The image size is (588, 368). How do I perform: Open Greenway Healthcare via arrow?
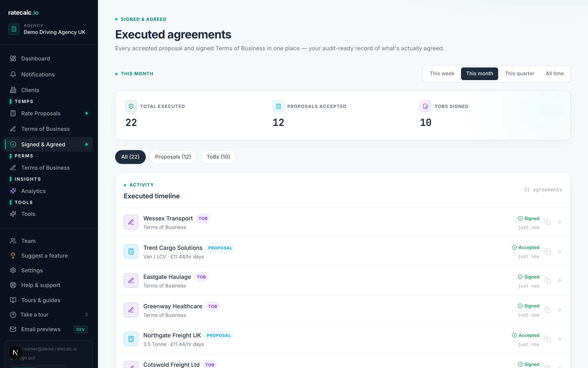tap(559, 310)
